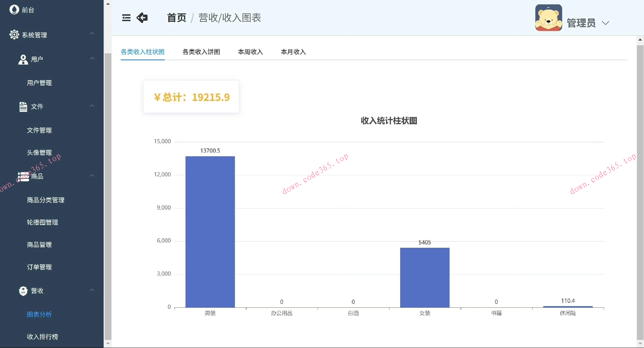Open the 本周收入 tab
The width and height of the screenshot is (644, 348).
point(250,52)
